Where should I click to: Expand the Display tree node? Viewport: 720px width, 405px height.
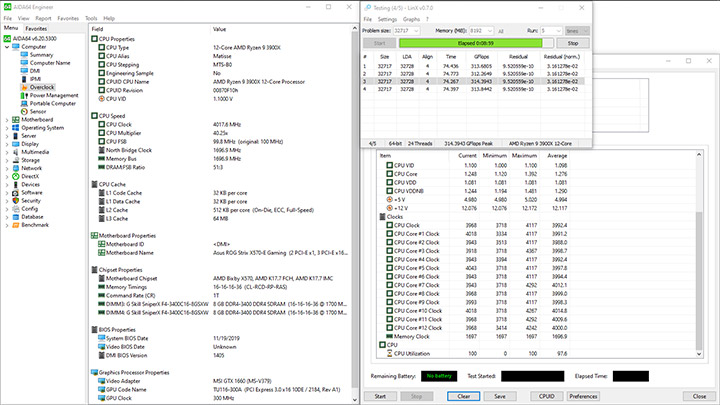click(7, 144)
